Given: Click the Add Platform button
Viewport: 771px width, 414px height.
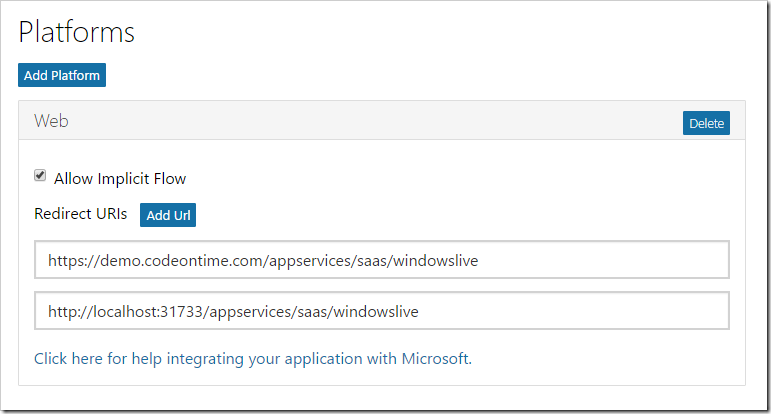Looking at the screenshot, I should coord(62,75).
